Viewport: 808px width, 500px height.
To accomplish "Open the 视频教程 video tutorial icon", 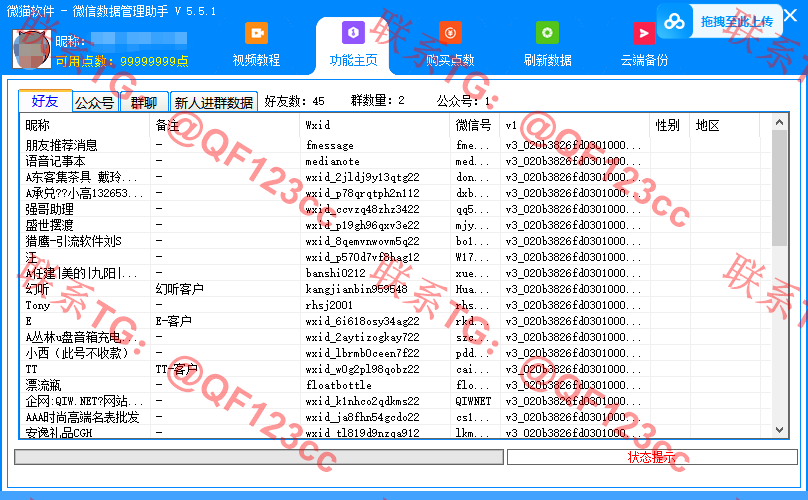I will click(256, 34).
